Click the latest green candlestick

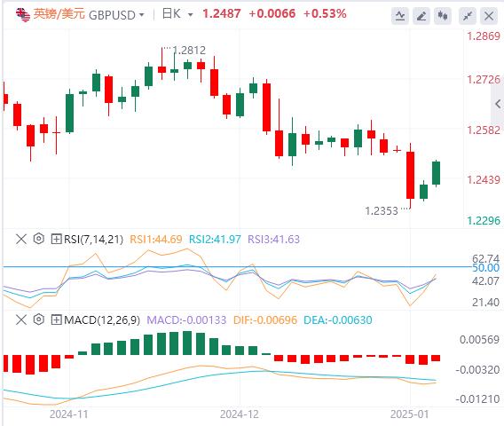[437, 173]
